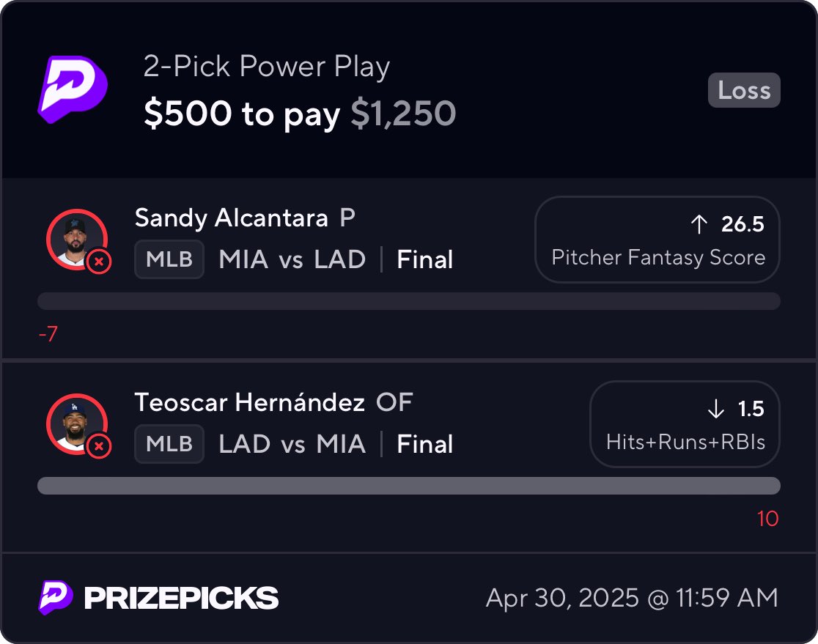Viewport: 818px width, 644px height.
Task: Click the down arrow beside 1.5
Action: [715, 409]
